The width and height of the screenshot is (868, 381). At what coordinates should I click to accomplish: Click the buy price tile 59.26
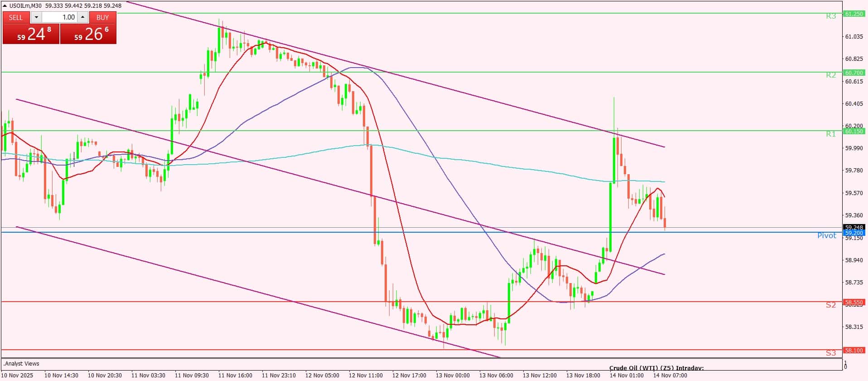pos(88,34)
